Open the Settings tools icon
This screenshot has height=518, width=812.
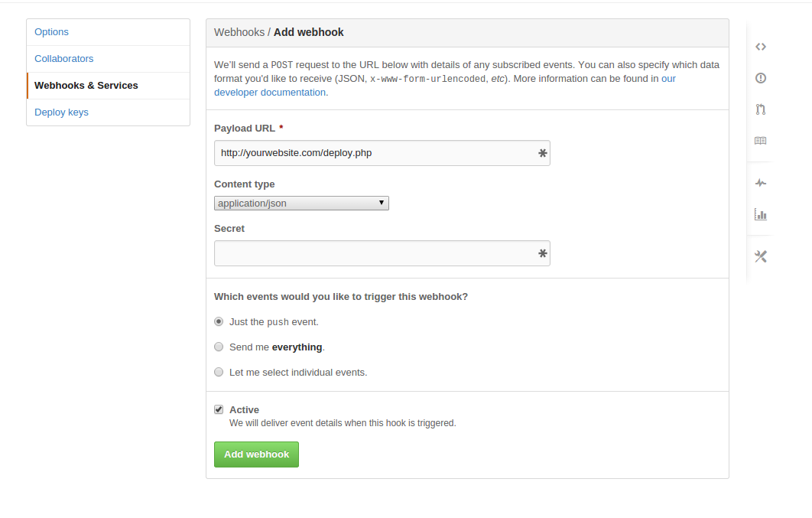760,256
